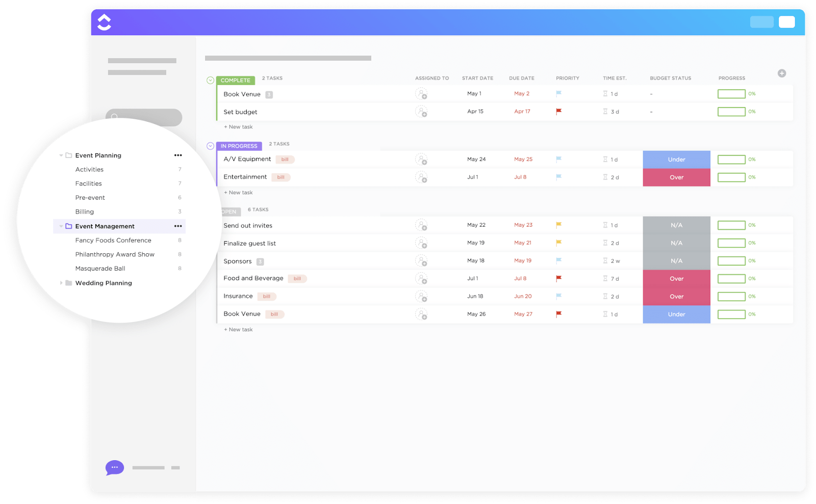Open the Event Management ellipsis menu

pyautogui.click(x=177, y=226)
